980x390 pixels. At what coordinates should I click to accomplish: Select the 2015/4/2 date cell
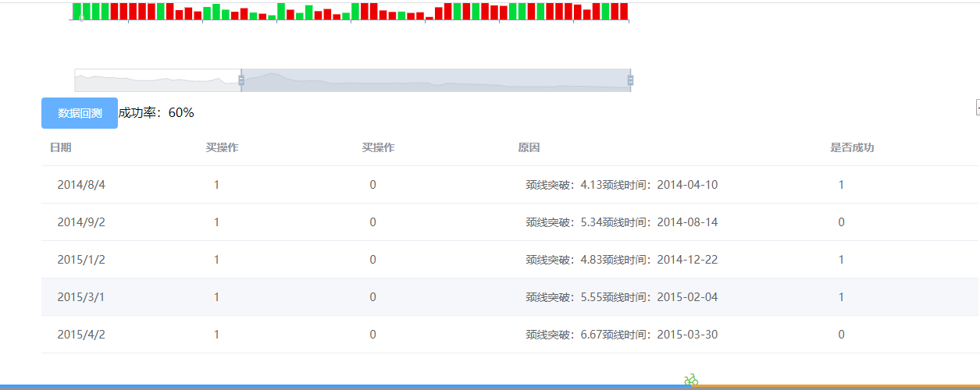(81, 335)
